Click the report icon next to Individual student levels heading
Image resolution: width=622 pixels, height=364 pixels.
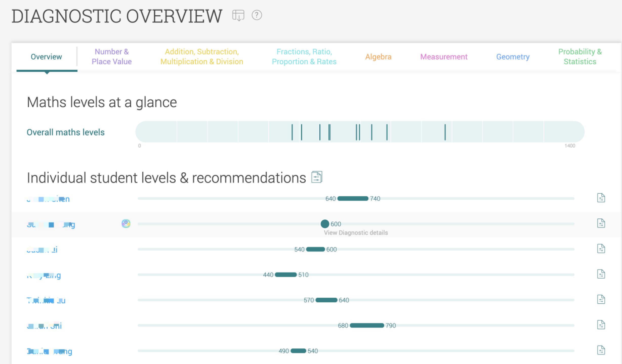pyautogui.click(x=317, y=177)
